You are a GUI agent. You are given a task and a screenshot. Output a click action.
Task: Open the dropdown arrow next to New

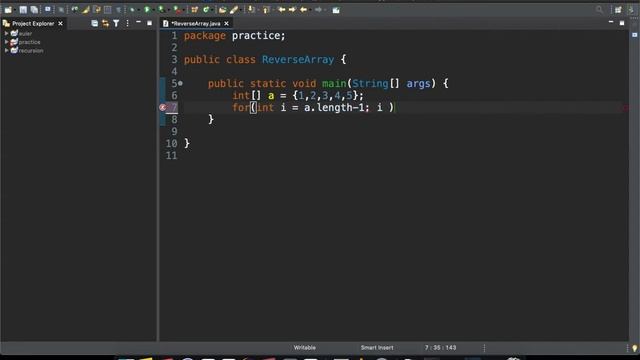[15, 10]
